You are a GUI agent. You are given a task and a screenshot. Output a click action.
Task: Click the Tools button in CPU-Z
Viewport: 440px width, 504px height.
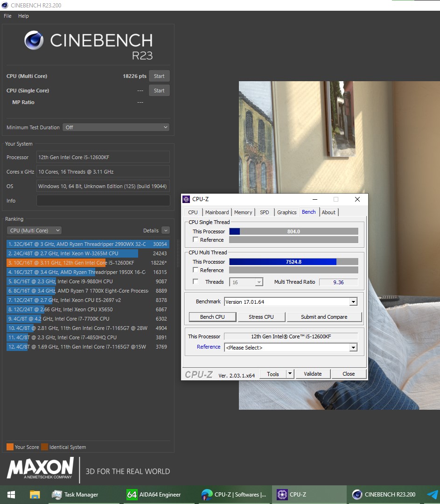[x=273, y=374]
